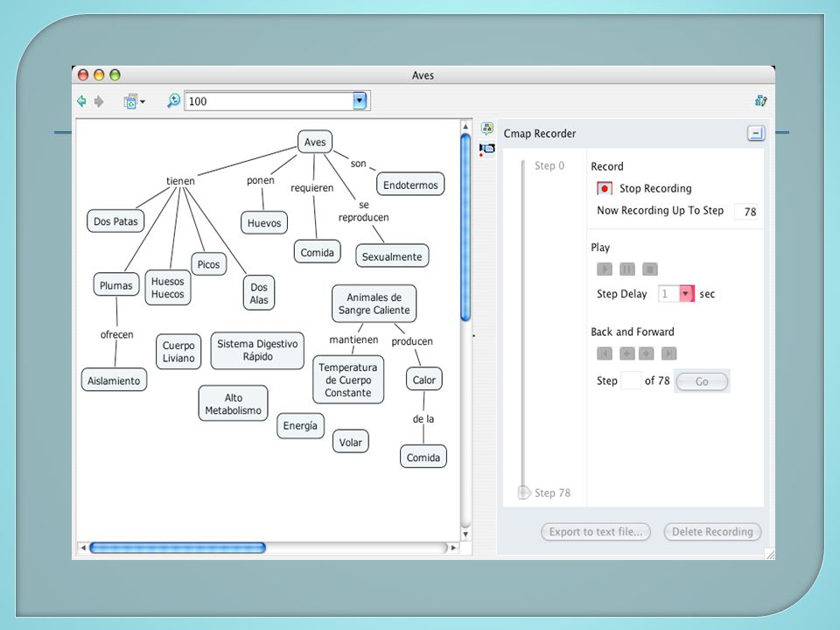840x630 pixels.
Task: Click the Cmap list panel icon
Action: coord(487,128)
